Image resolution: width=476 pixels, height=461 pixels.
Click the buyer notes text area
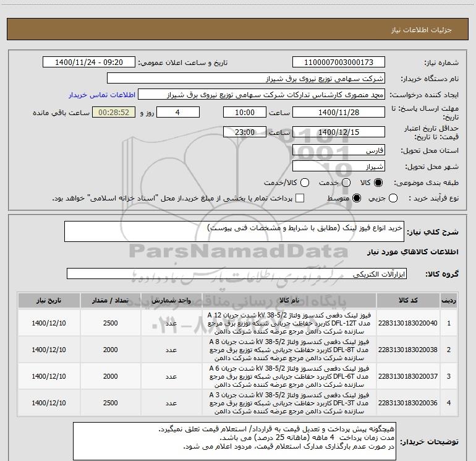(x=235, y=441)
